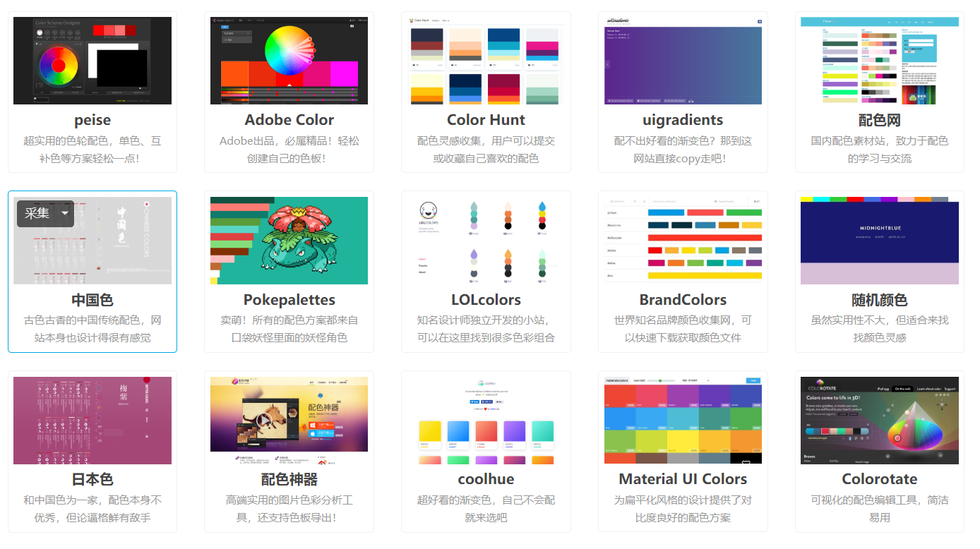
Task: Open the Pokepalettes thumbnail image
Action: pos(289,241)
